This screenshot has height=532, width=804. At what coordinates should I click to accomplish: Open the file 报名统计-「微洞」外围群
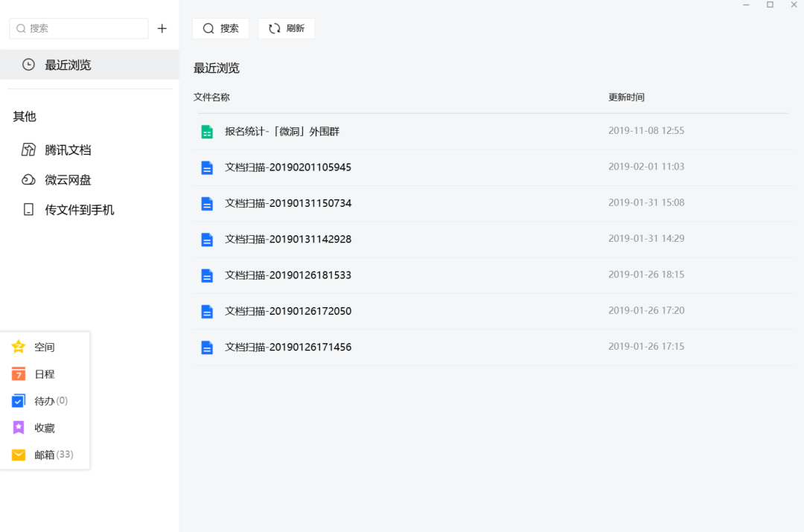pyautogui.click(x=282, y=132)
